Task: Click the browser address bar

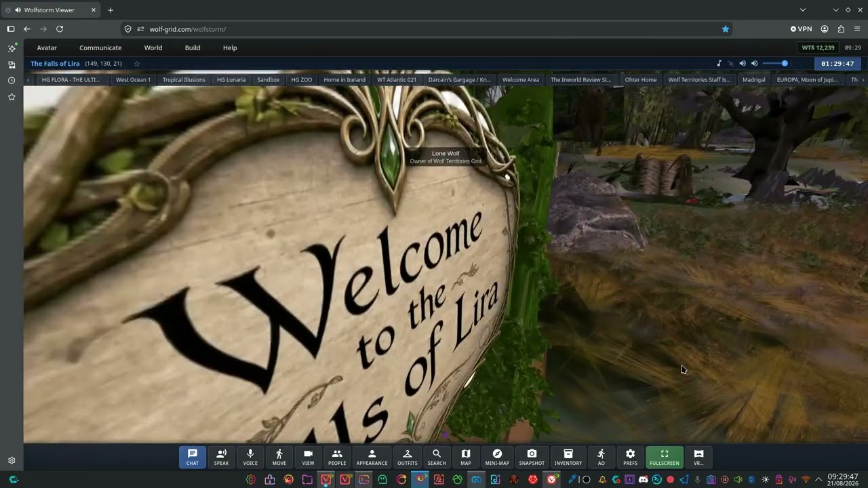Action: [x=427, y=29]
